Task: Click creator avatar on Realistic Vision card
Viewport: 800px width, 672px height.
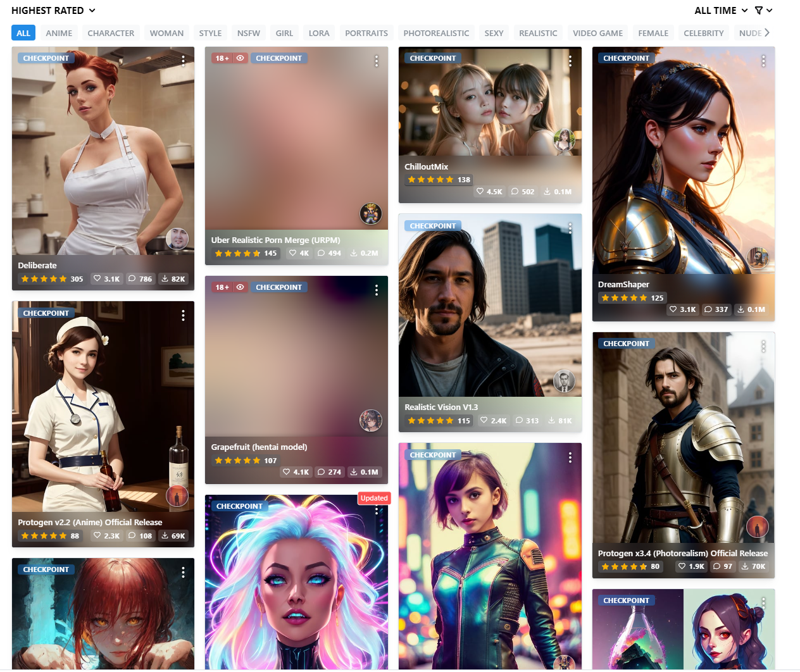Action: 564,380
